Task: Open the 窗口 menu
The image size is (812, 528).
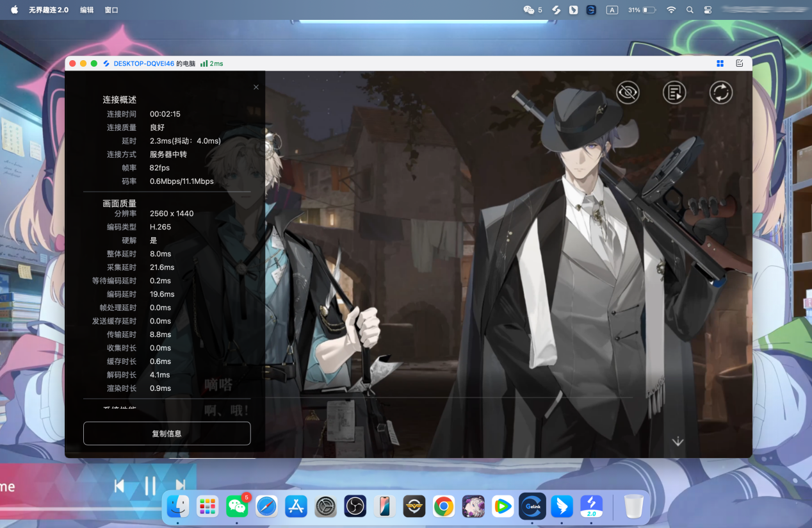Action: click(111, 10)
